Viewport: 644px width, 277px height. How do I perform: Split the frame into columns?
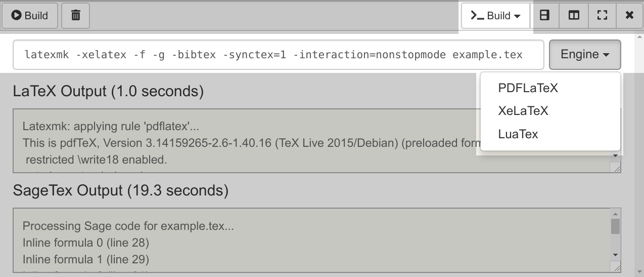click(574, 16)
